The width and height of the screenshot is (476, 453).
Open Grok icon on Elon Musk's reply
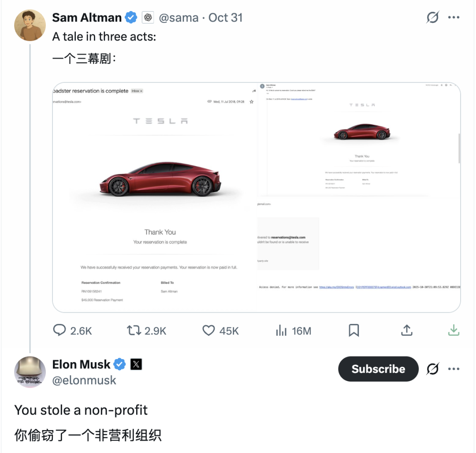tap(432, 369)
